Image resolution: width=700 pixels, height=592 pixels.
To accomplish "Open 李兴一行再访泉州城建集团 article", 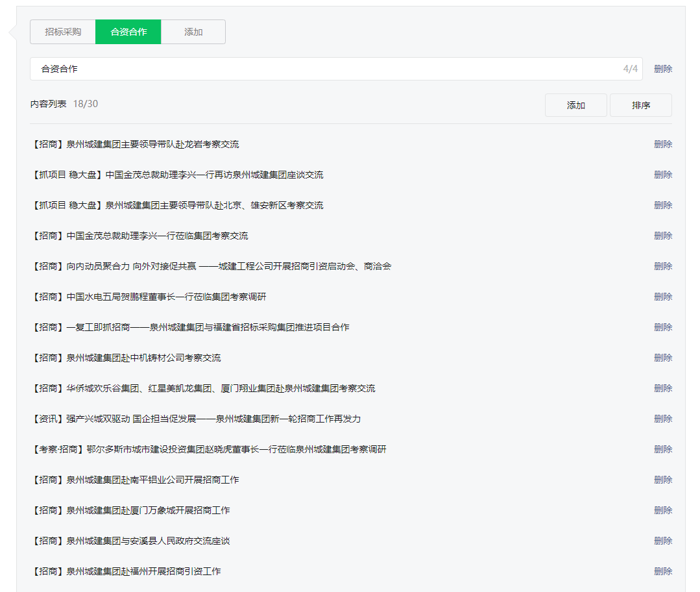I will point(177,175).
